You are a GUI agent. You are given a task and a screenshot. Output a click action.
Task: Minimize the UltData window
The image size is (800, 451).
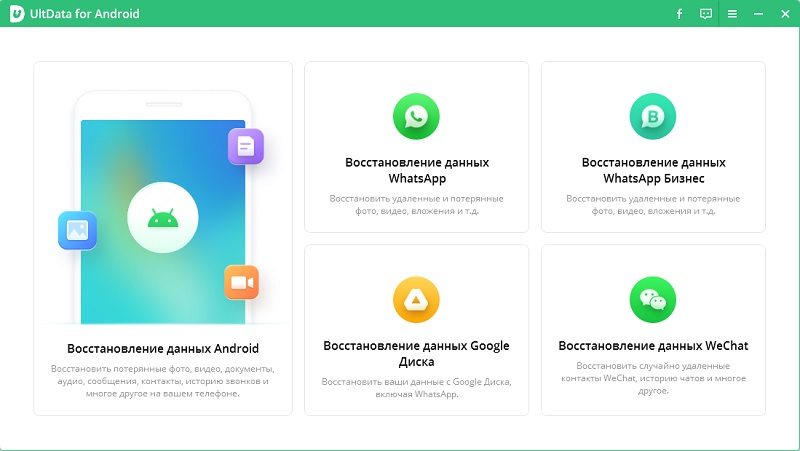pos(758,14)
